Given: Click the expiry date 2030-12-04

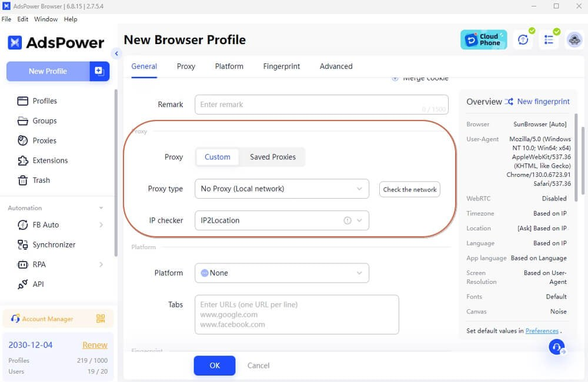Looking at the screenshot, I should pyautogui.click(x=31, y=345).
